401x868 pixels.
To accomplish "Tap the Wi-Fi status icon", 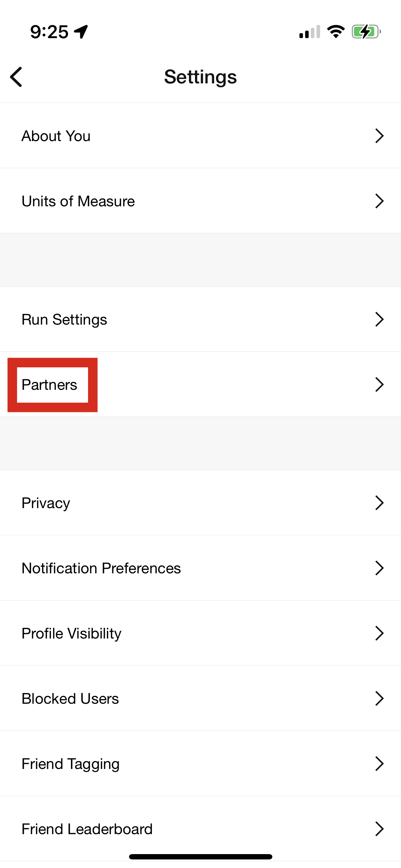I will click(x=336, y=32).
